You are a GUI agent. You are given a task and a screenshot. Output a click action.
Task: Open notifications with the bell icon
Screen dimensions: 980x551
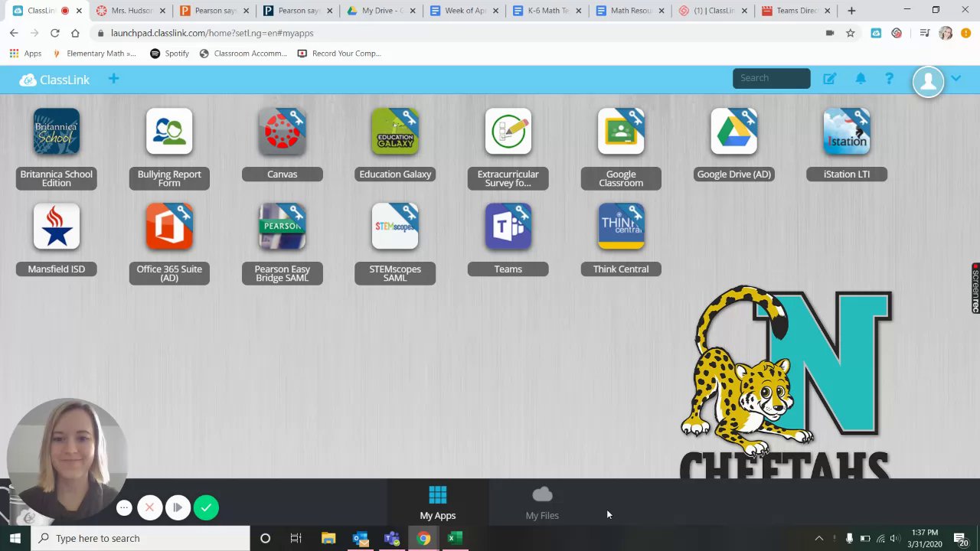click(861, 79)
